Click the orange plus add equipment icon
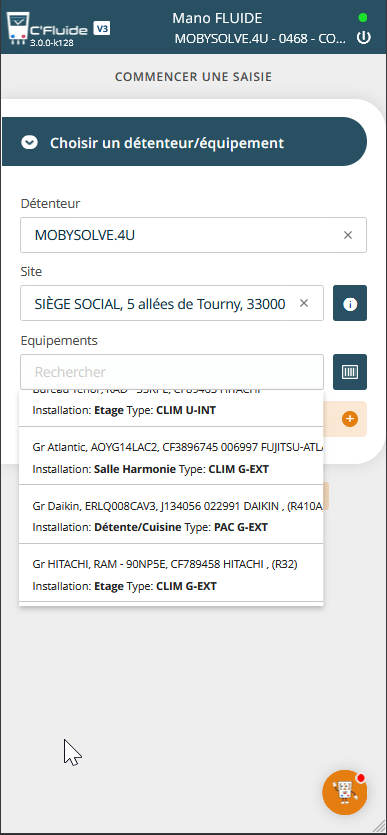Viewport: 387px width, 835px height. 350,419
